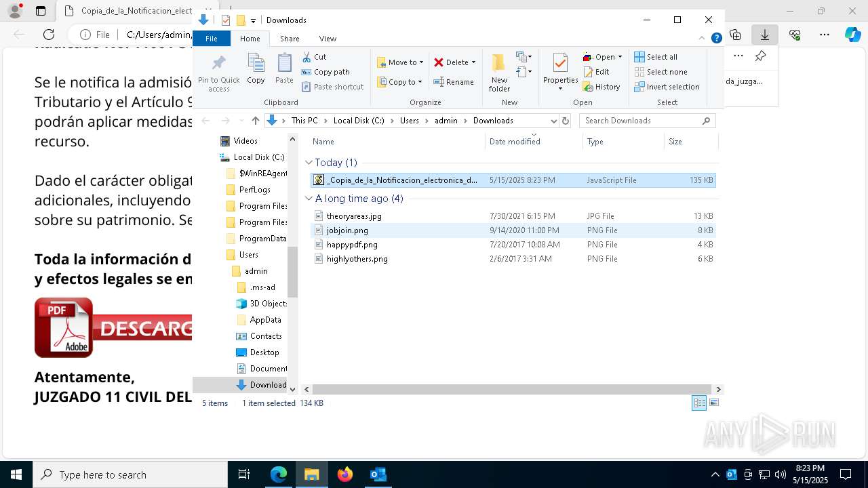Click the horizontal scrollbar in file list
The height and width of the screenshot is (488, 868).
[x=512, y=389]
